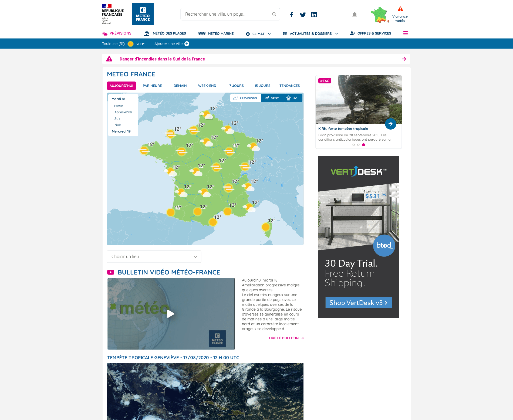Open the Facebook page icon
513x420 pixels.
[x=292, y=15]
